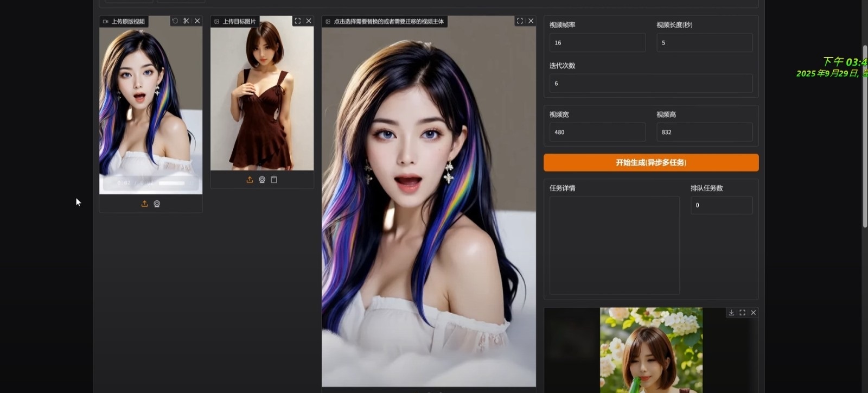Viewport: 868px width, 393px height.
Task: Click the upload icon under the 上传目标图片 image
Action: click(250, 180)
